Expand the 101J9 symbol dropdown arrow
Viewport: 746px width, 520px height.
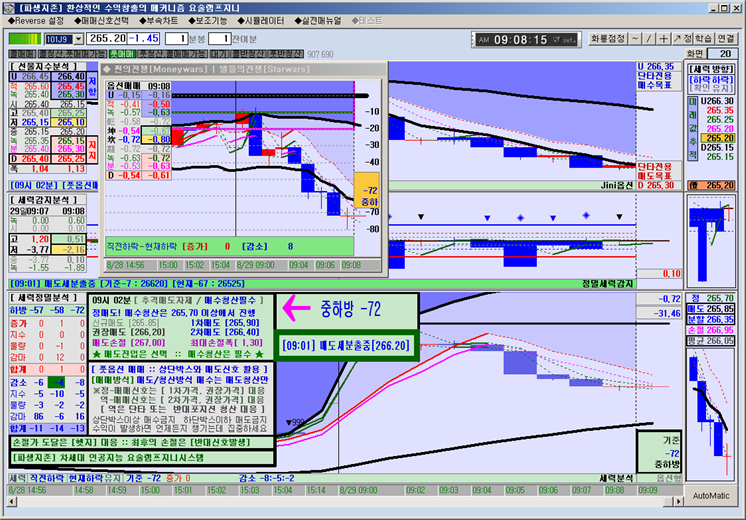(x=79, y=39)
